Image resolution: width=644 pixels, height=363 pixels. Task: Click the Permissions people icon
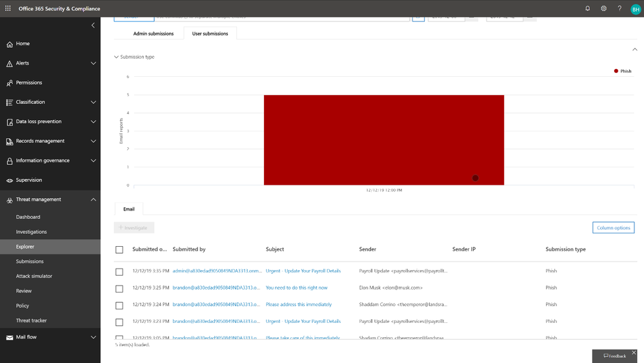(x=10, y=83)
